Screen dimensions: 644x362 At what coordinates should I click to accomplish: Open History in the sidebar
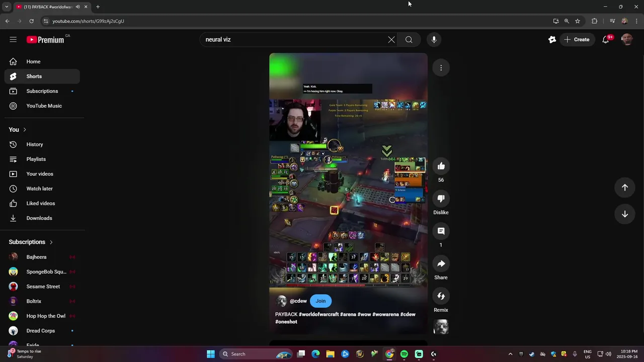[42, 144]
